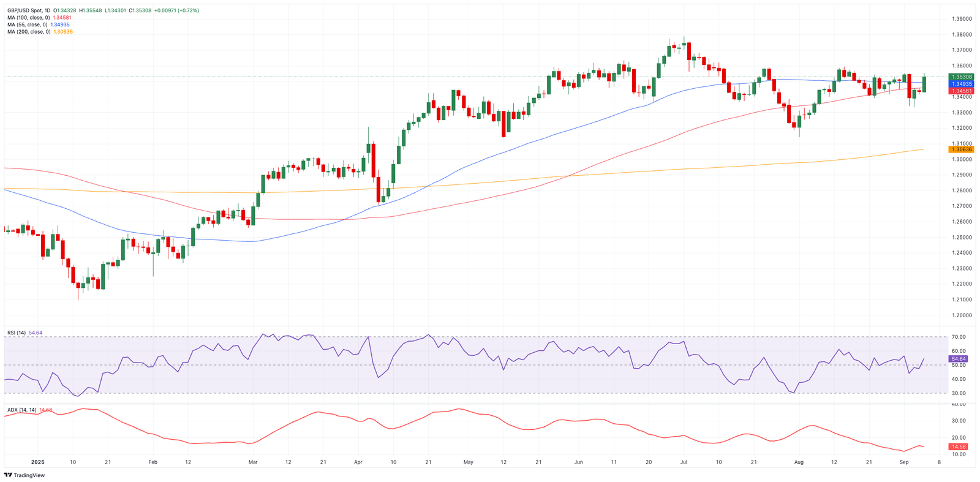Click the close value C1.35308

pos(140,10)
